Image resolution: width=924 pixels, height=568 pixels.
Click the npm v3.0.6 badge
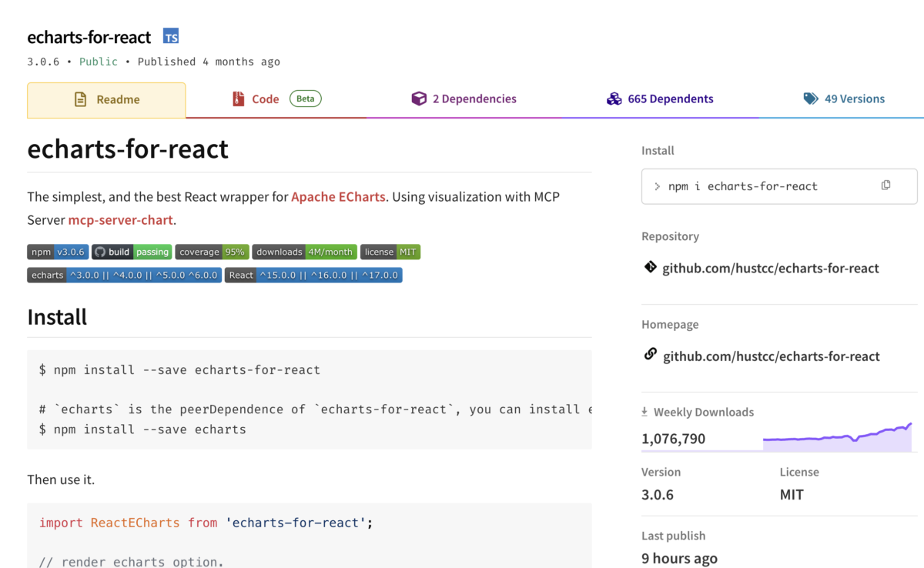click(x=58, y=252)
